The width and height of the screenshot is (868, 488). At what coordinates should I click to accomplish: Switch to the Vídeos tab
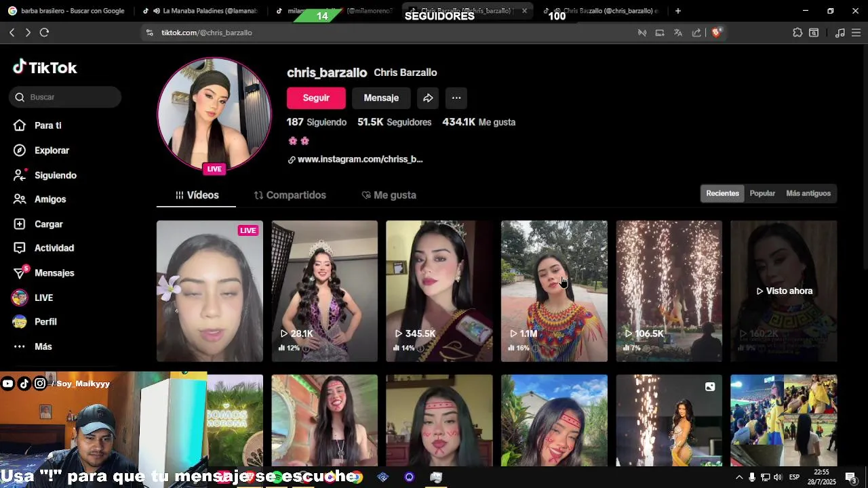[x=197, y=195]
